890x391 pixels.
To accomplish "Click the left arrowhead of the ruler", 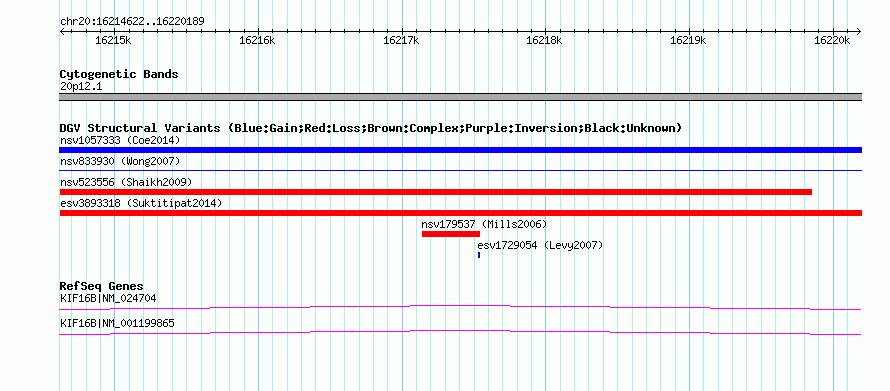I will [62, 31].
